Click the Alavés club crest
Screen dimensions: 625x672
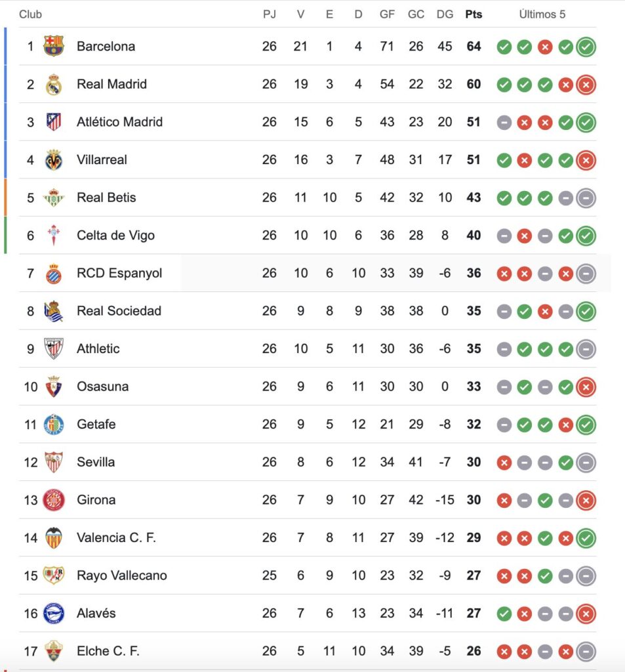click(54, 614)
